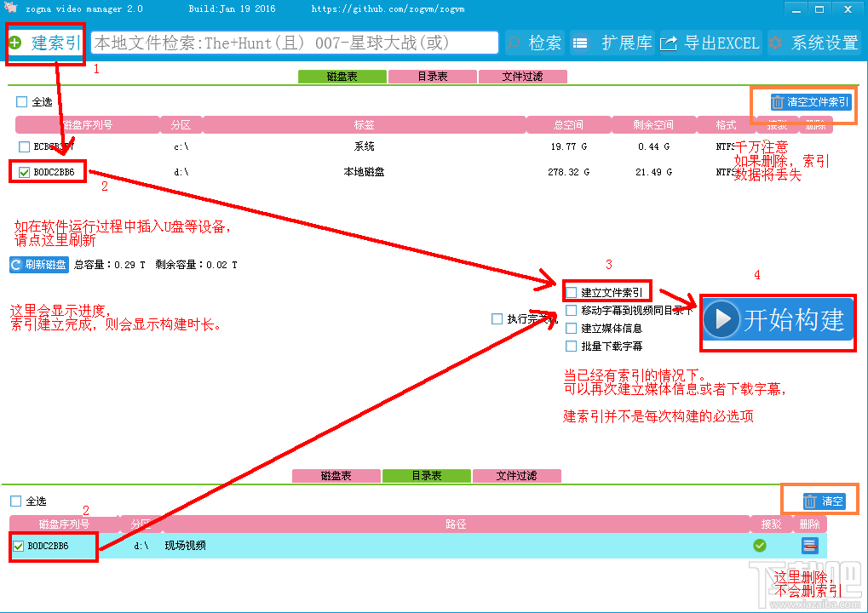The height and width of the screenshot is (613, 868).
Task: Minimize the zogna video manager window
Action: (x=796, y=9)
